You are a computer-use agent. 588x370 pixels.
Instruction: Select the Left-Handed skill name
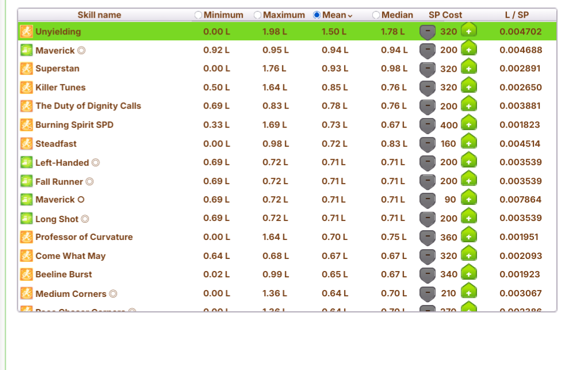(62, 163)
